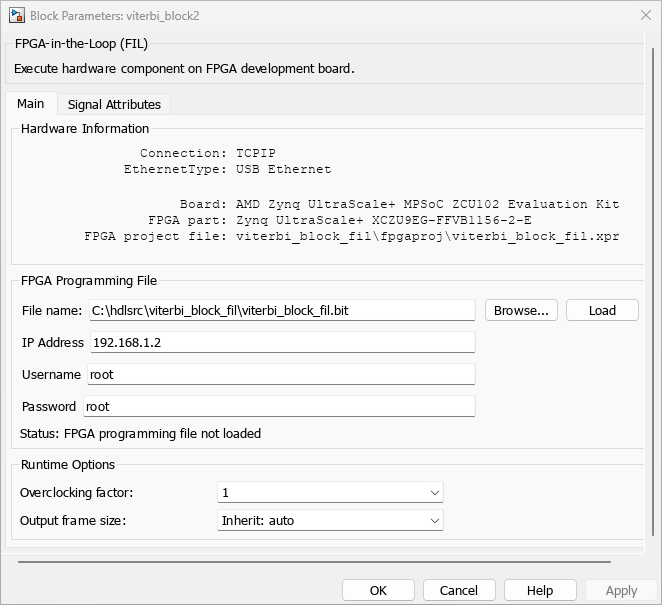
Task: Select the Username input box
Action: point(281,374)
